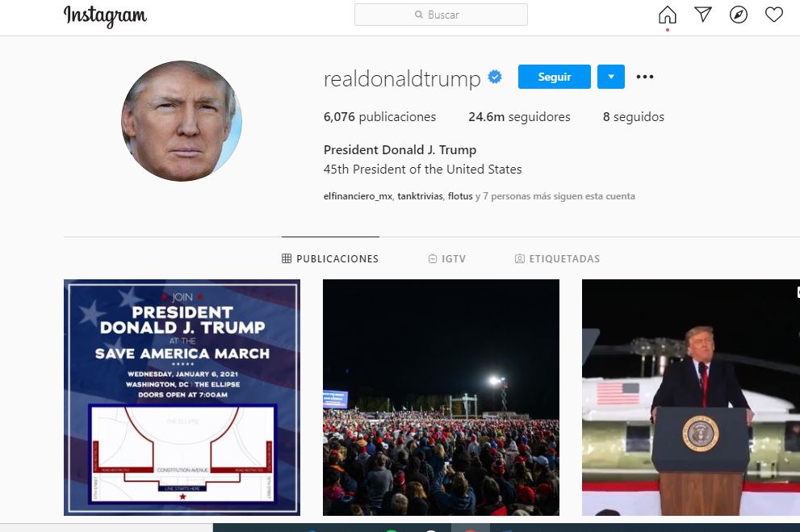Switch to the IGTV tab
The width and height of the screenshot is (800, 532).
click(x=447, y=258)
